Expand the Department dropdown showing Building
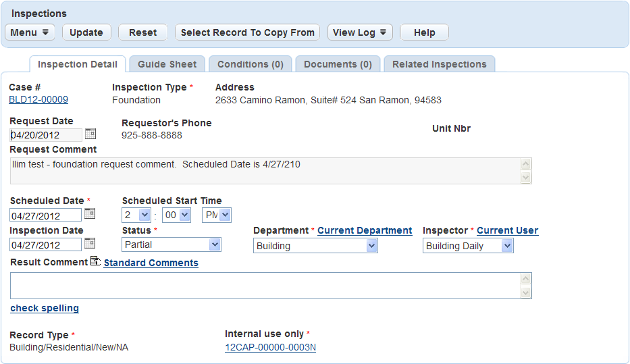Image resolution: width=630 pixels, height=364 pixels. pos(315,246)
